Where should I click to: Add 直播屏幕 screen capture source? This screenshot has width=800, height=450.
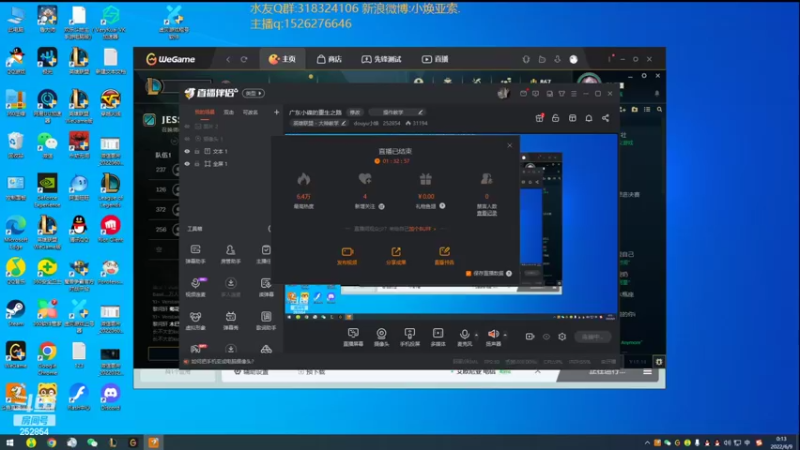353,337
